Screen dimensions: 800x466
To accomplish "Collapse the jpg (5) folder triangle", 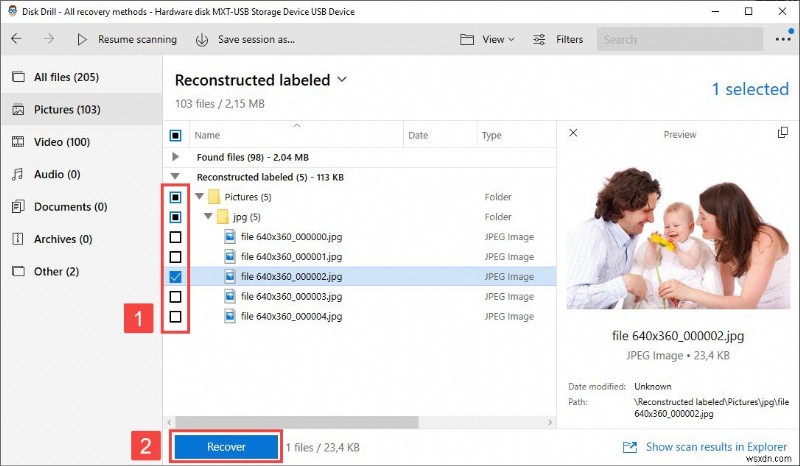I will click(208, 216).
